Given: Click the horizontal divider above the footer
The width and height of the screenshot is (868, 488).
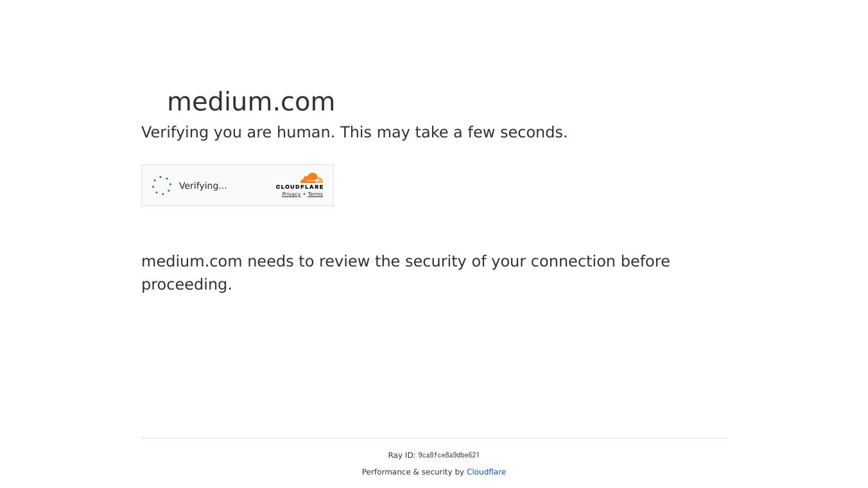Looking at the screenshot, I should [434, 439].
